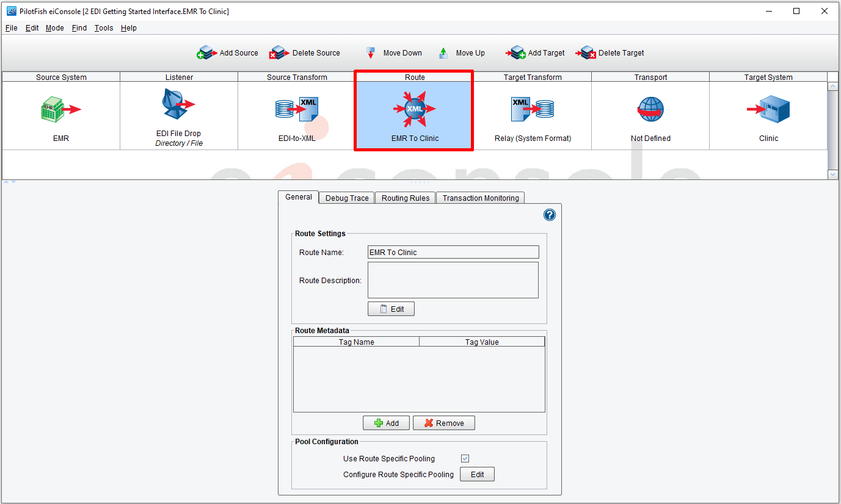841x504 pixels.
Task: Click the Delete Target toolbar icon
Action: click(x=586, y=53)
